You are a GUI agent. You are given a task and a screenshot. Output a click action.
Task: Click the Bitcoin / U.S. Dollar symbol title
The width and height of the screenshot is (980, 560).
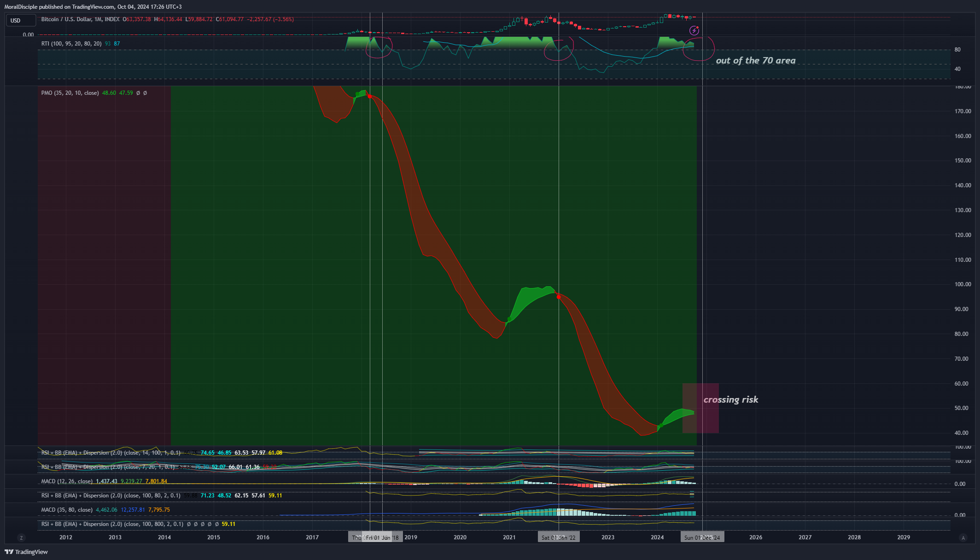[x=80, y=19]
